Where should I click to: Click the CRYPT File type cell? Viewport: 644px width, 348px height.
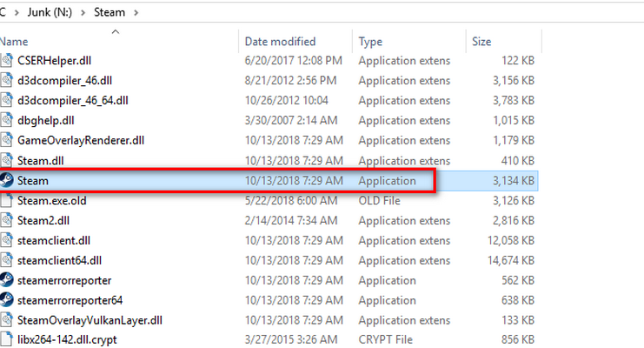pos(385,340)
